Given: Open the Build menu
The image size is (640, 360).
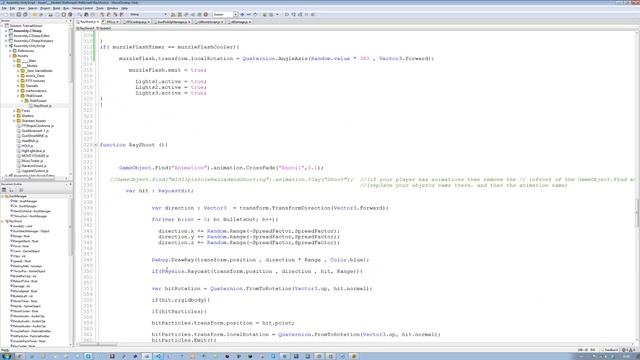Looking at the screenshot, I should click(57, 8).
